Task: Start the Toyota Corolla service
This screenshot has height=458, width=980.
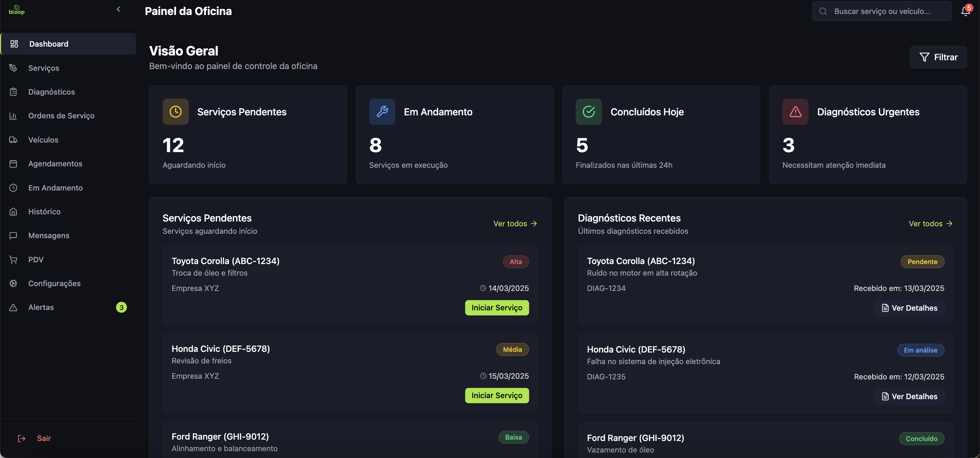Action: click(x=496, y=308)
